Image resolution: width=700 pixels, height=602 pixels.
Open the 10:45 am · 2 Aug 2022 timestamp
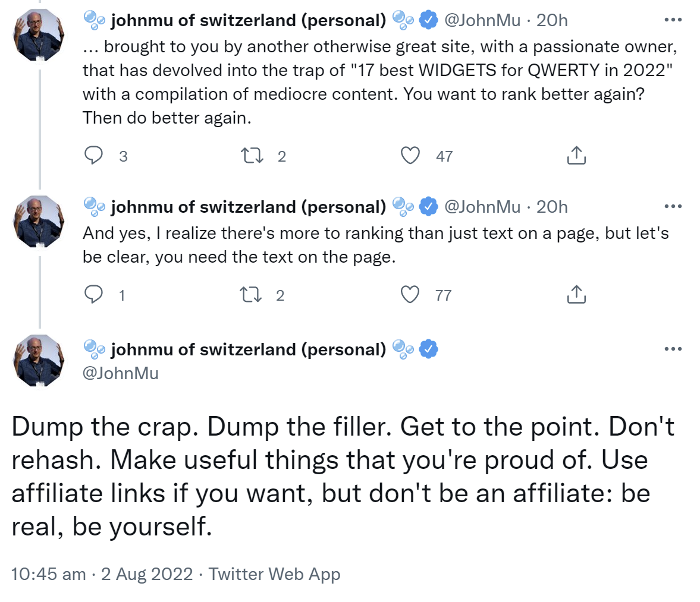[102, 574]
